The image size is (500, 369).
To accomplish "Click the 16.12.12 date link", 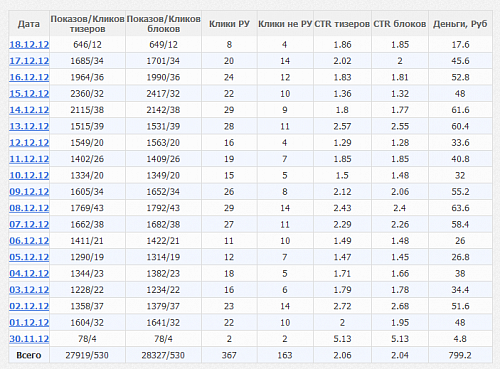I will [x=29, y=77].
